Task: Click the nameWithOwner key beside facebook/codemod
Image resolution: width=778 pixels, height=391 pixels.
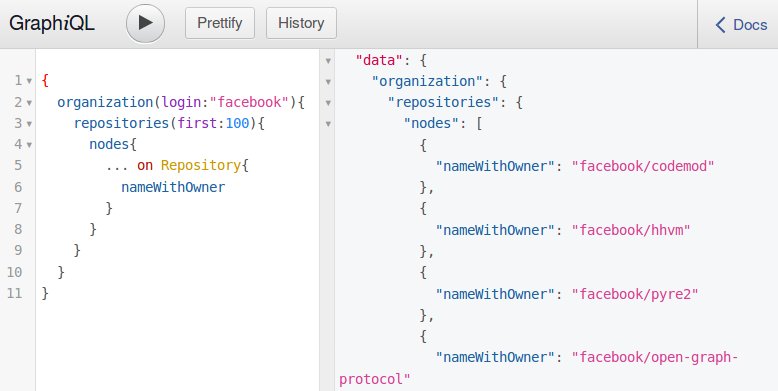Action: coord(495,166)
